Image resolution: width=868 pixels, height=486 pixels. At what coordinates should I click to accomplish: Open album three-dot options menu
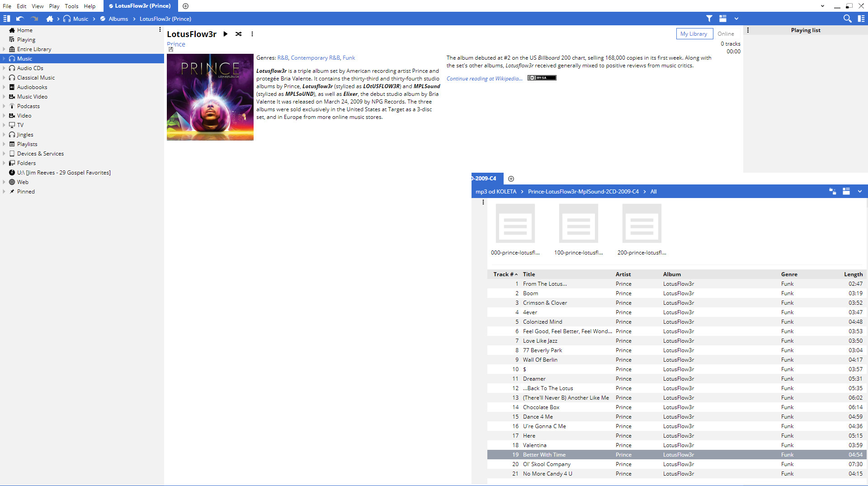point(252,34)
